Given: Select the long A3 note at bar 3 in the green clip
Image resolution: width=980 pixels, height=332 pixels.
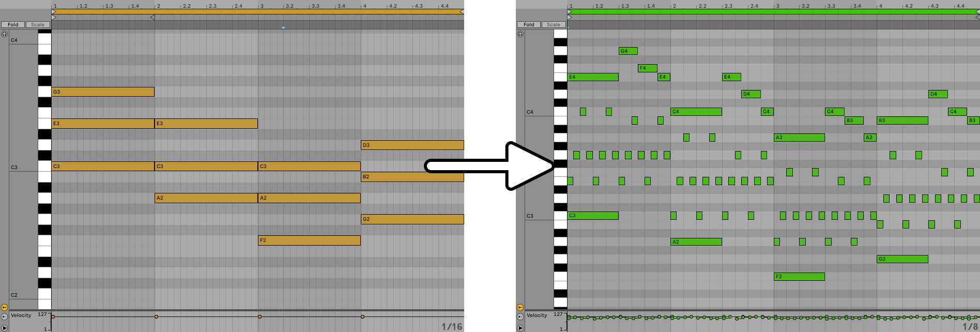Looking at the screenshot, I should click(x=800, y=138).
